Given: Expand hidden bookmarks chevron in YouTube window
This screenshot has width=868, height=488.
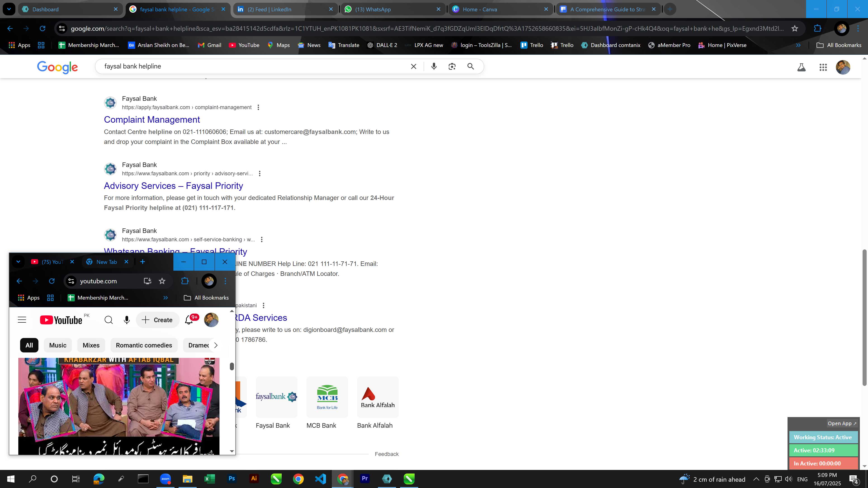Looking at the screenshot, I should [165, 298].
